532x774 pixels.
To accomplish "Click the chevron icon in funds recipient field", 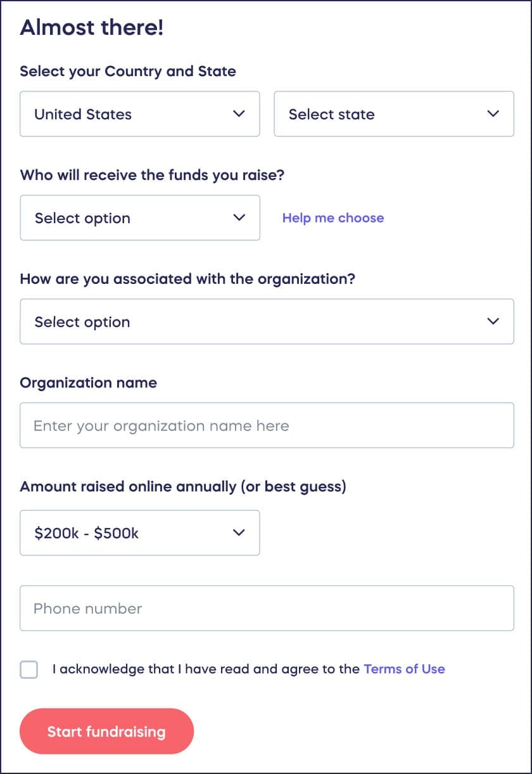I will point(239,217).
